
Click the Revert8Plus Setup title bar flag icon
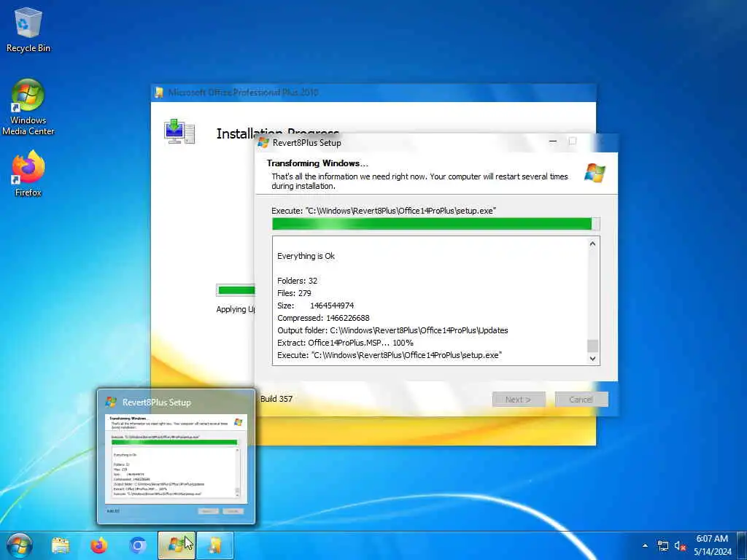pyautogui.click(x=263, y=142)
